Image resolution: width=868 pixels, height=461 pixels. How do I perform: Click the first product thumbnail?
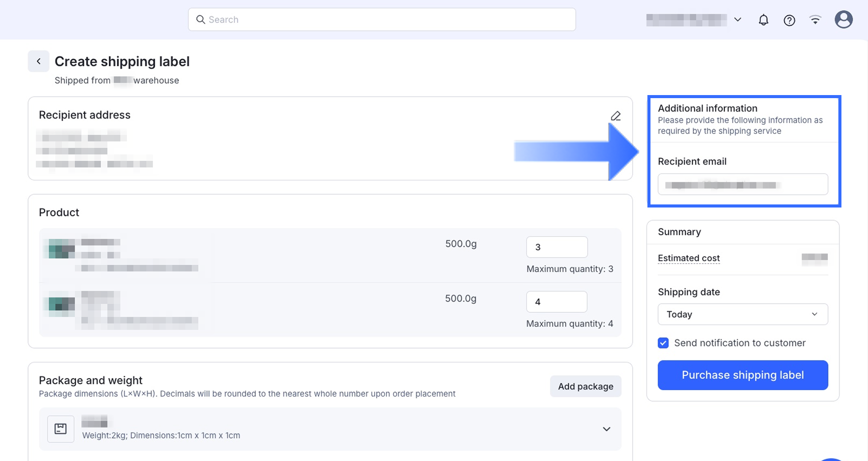pyautogui.click(x=61, y=249)
